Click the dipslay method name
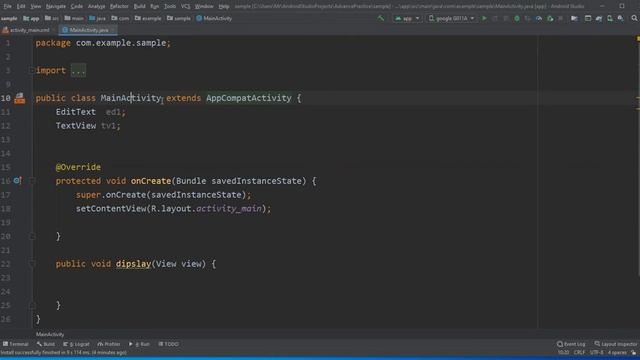The height and width of the screenshot is (360, 640). (133, 264)
